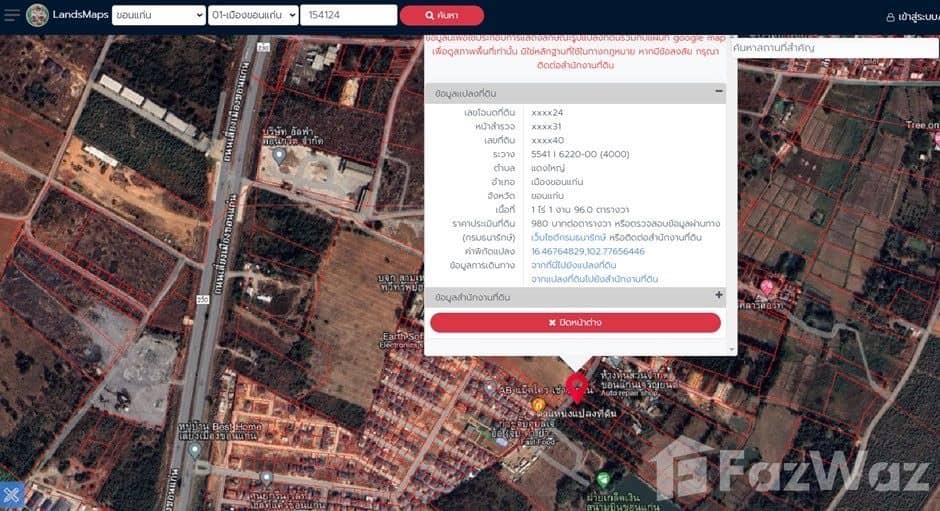940x511 pixels.
Task: Click the pink map marker on the right
Action: [x=767, y=287]
